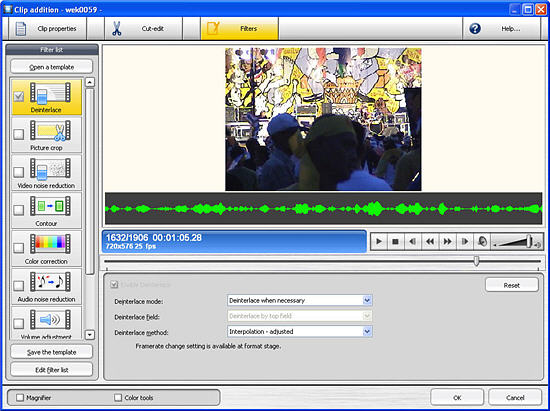Click the filter list scrollbar thumb
The height and width of the screenshot is (411, 550).
(90, 182)
